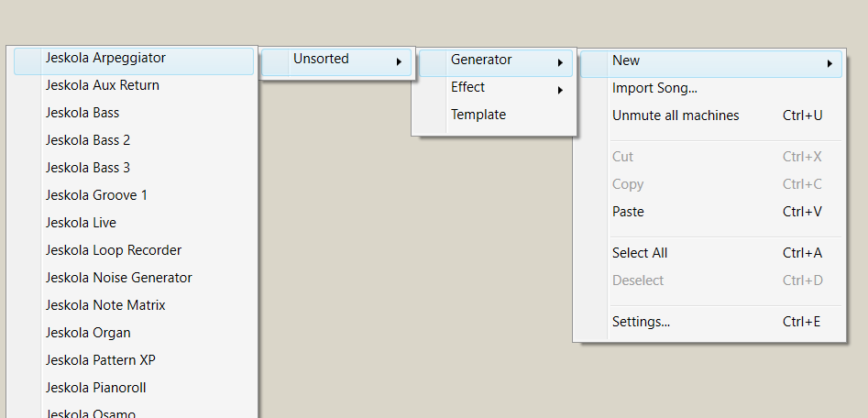Viewport: 868px width, 418px height.
Task: Pick Jeskola Organ from list
Action: [88, 333]
